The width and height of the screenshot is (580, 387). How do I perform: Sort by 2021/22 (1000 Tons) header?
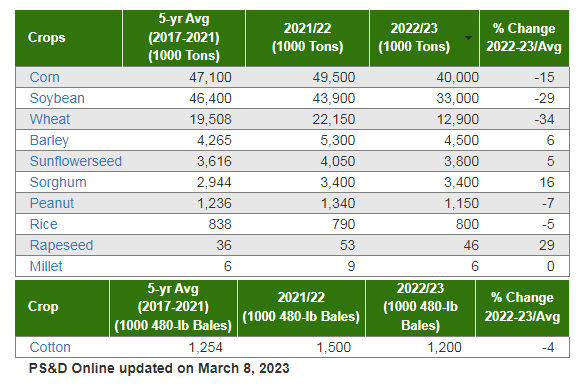pyautogui.click(x=307, y=38)
